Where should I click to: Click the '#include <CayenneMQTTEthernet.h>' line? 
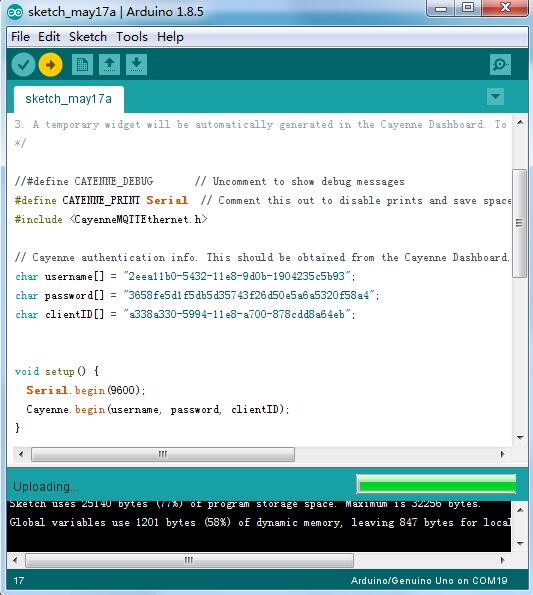(111, 219)
